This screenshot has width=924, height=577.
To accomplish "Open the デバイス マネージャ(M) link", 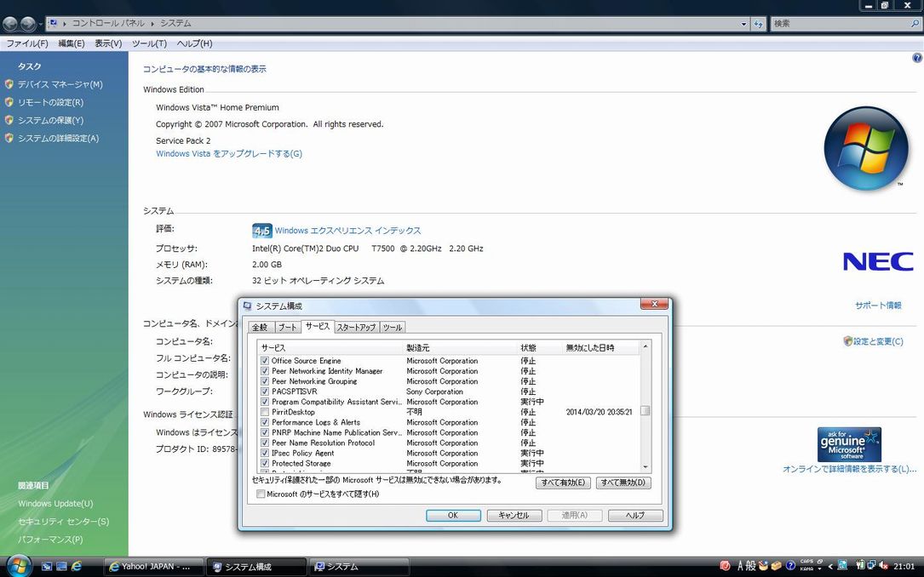I will (x=60, y=85).
